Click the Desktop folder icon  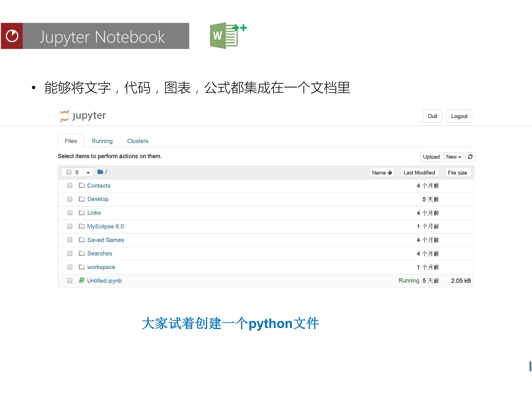click(82, 199)
